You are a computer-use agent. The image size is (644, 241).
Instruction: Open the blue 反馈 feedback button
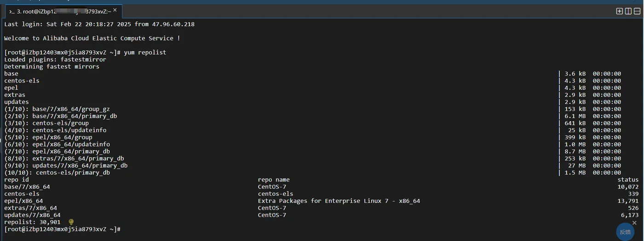point(625,232)
